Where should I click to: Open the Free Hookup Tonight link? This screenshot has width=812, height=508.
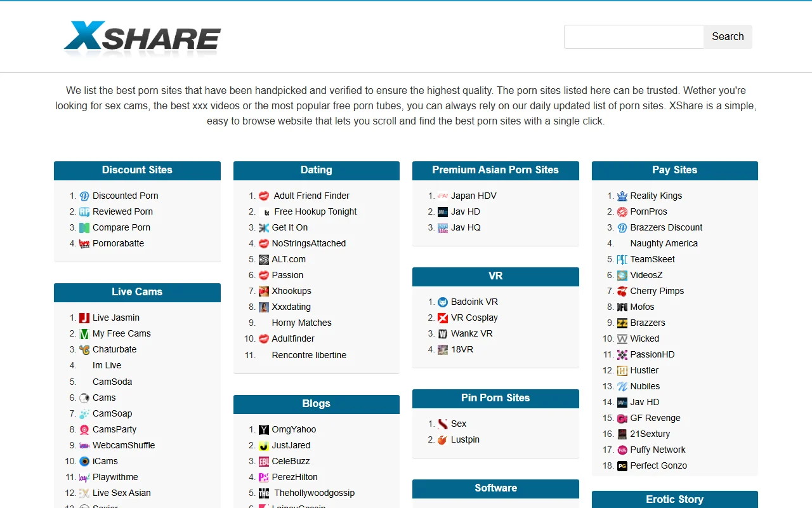(x=314, y=211)
